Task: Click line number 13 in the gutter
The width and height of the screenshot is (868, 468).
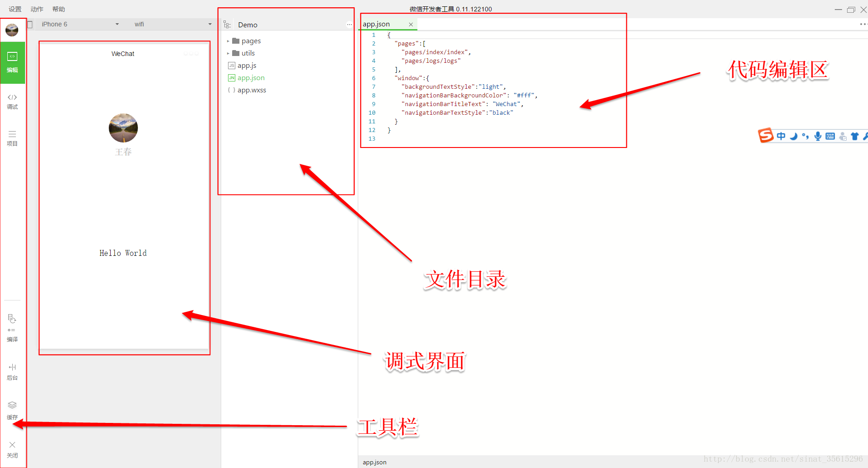Action: 372,139
